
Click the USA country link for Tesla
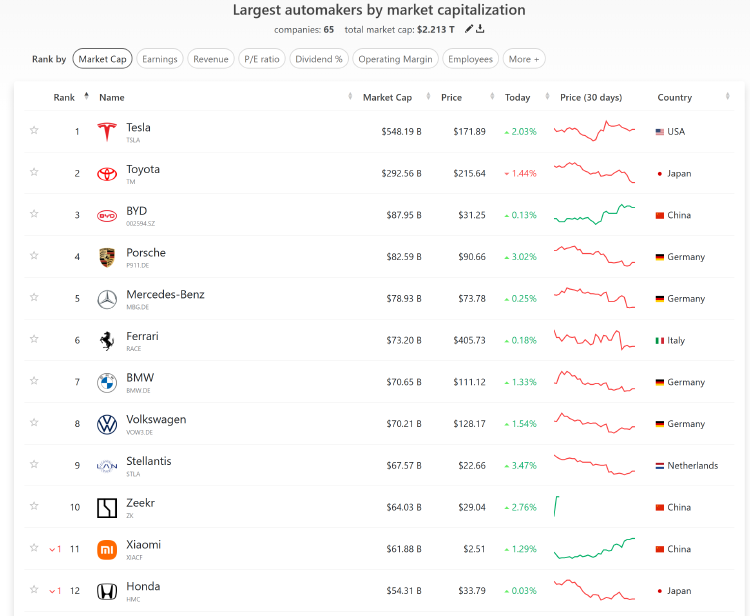[670, 132]
